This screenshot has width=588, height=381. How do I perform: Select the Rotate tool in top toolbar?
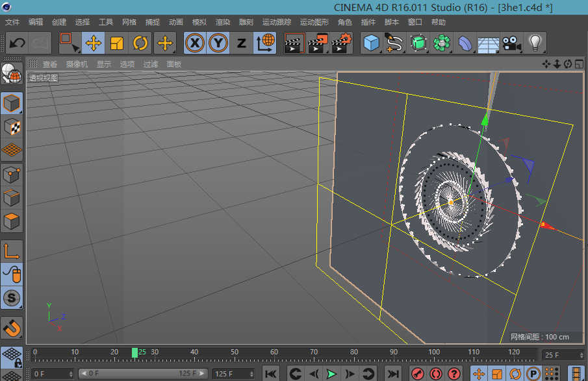point(140,43)
